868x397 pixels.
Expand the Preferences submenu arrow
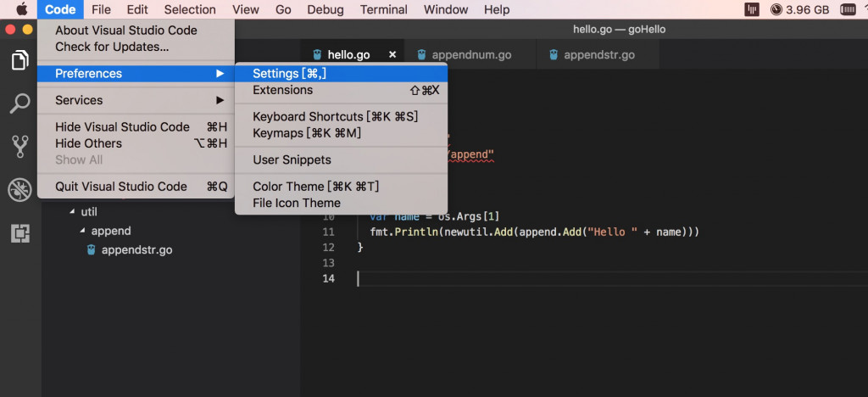click(220, 73)
